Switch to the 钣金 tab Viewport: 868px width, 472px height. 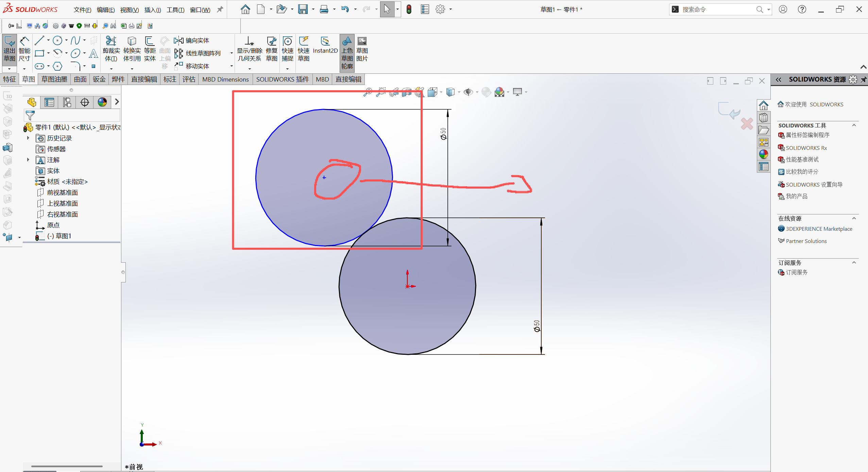point(99,79)
